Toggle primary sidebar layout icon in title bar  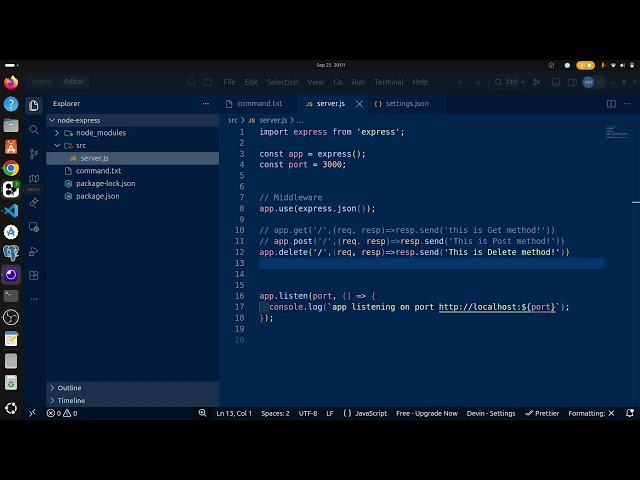(207, 82)
